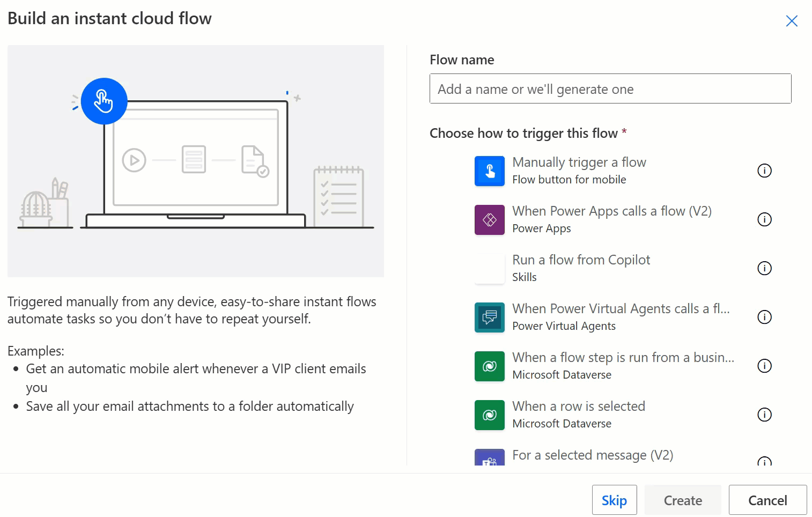Click the Skip button

click(x=614, y=500)
